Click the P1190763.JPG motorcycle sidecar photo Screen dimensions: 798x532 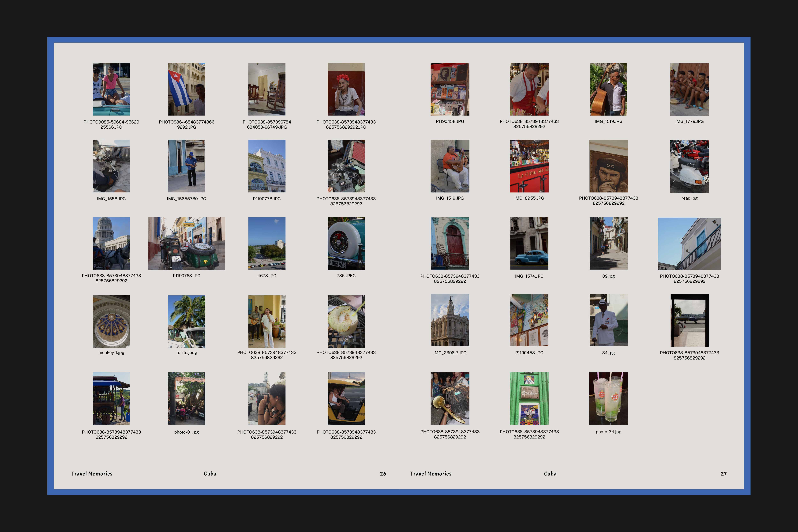point(186,243)
